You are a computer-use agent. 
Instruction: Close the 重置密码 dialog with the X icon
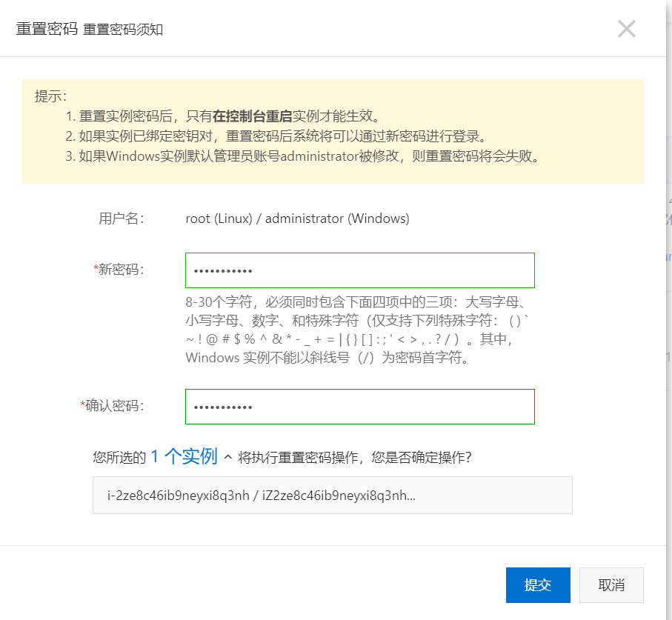(x=626, y=28)
